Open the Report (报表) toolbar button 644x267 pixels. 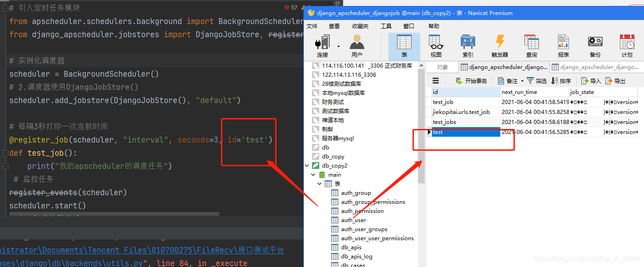(x=563, y=46)
